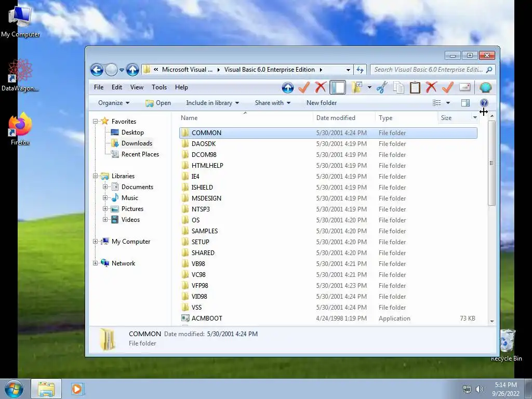
Task: Open the Folder Options icon's dropdown arrow
Action: pos(369,87)
